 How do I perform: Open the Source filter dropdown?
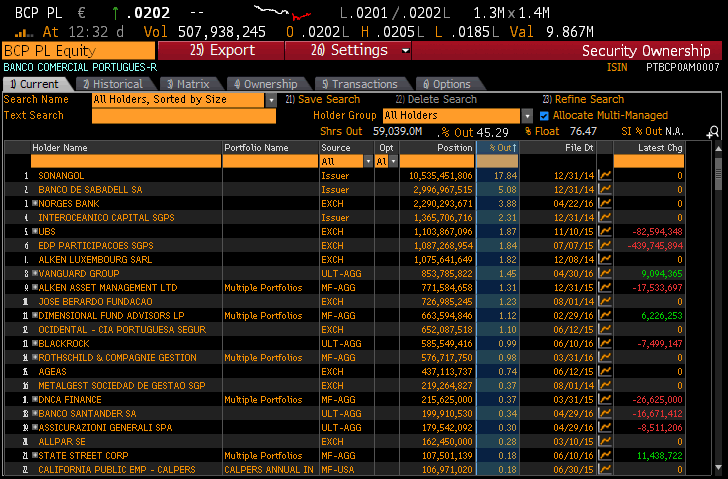pos(368,162)
